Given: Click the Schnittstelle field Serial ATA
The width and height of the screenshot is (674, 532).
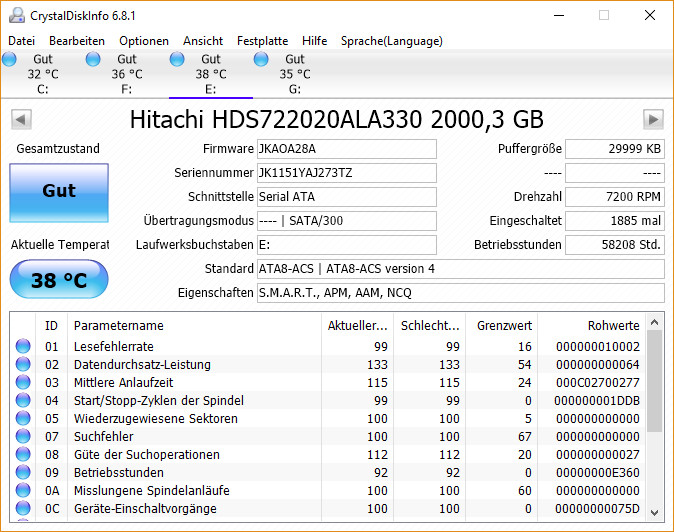Looking at the screenshot, I should click(347, 197).
